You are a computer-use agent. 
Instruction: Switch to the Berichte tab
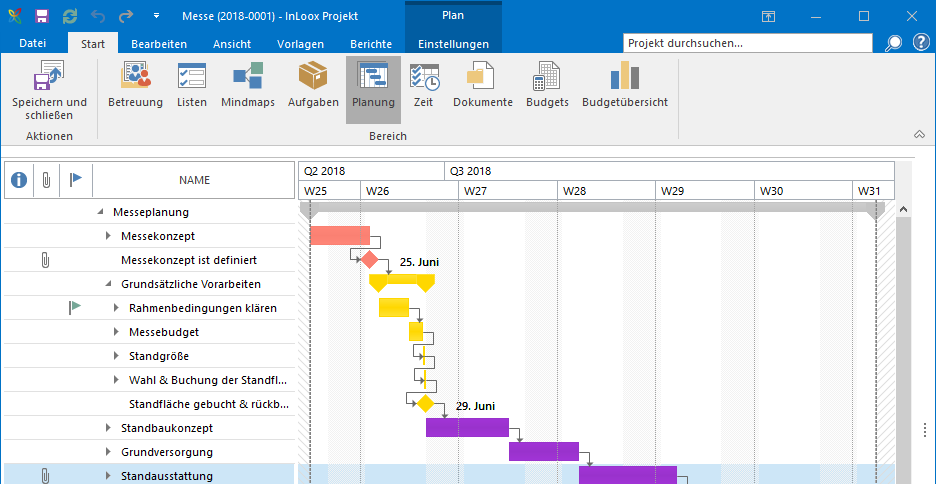371,44
